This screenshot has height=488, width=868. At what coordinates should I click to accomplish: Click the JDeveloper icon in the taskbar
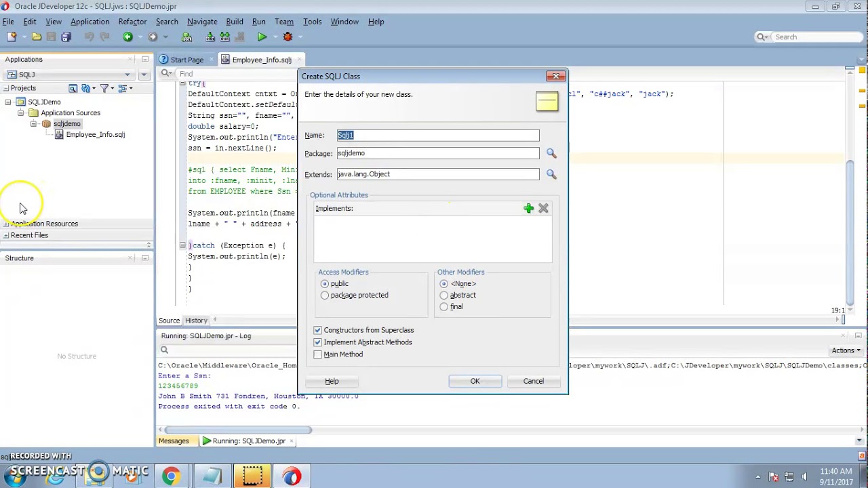click(292, 476)
